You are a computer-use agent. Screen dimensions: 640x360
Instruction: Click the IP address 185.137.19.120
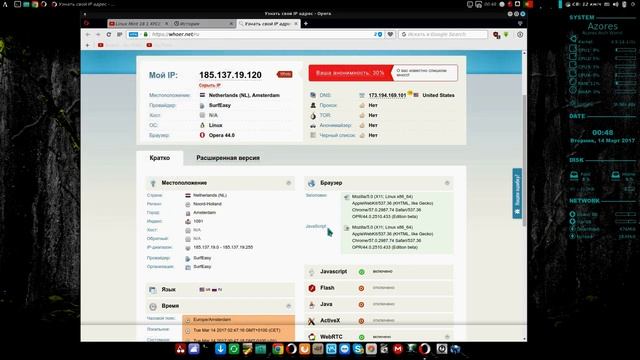pyautogui.click(x=230, y=75)
